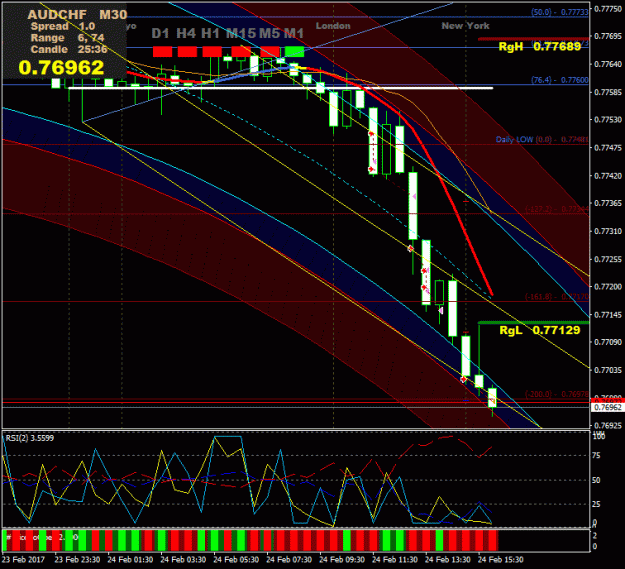Viewport: 625px width, 569px height.
Task: Click the 0.76925 price scale value
Action: (x=608, y=426)
